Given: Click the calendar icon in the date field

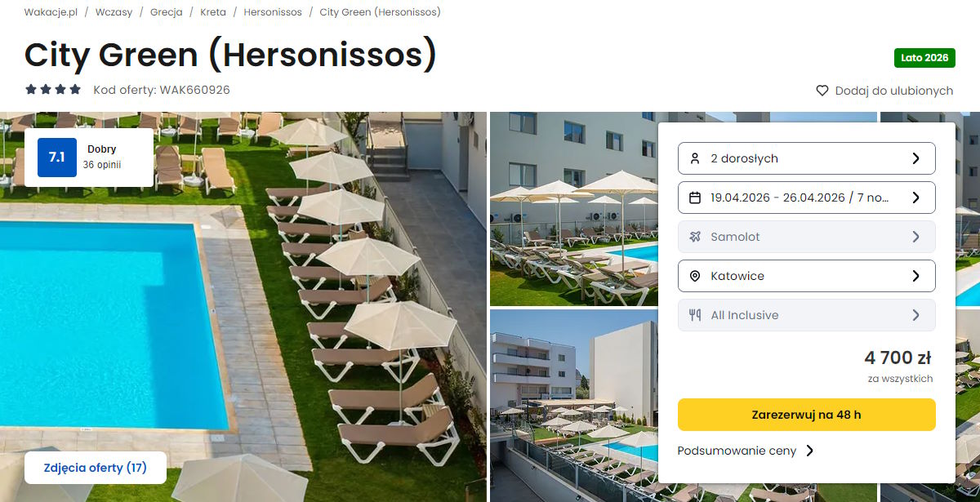Looking at the screenshot, I should (x=695, y=198).
